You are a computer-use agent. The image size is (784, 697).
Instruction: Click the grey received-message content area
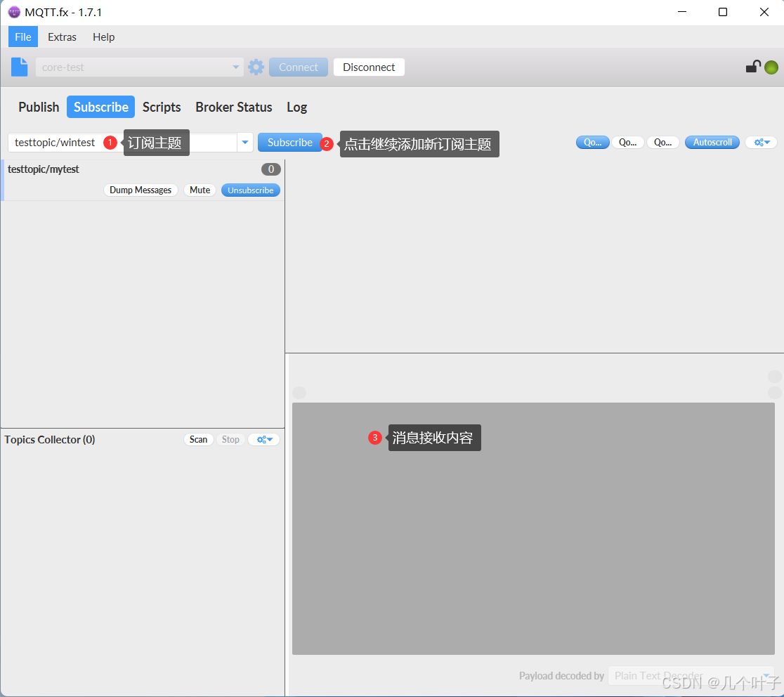click(533, 528)
